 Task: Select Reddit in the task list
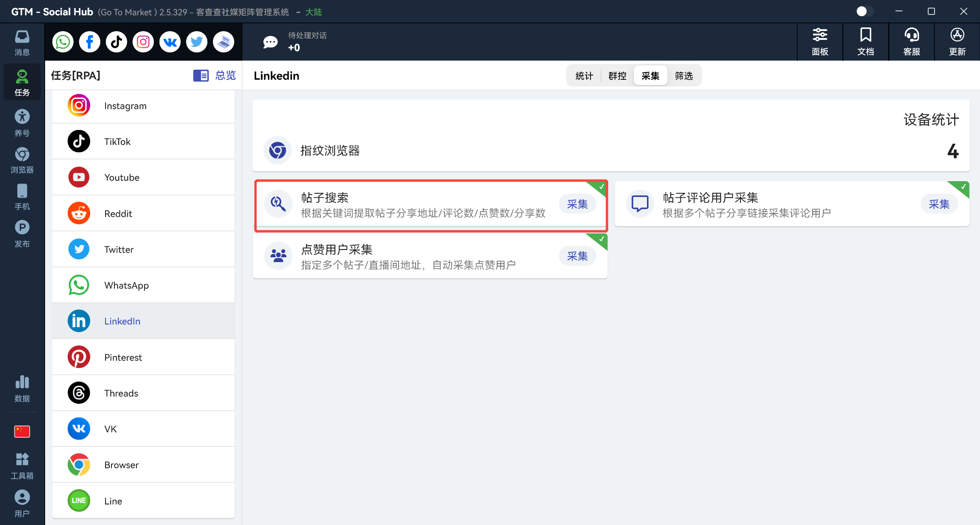[143, 213]
